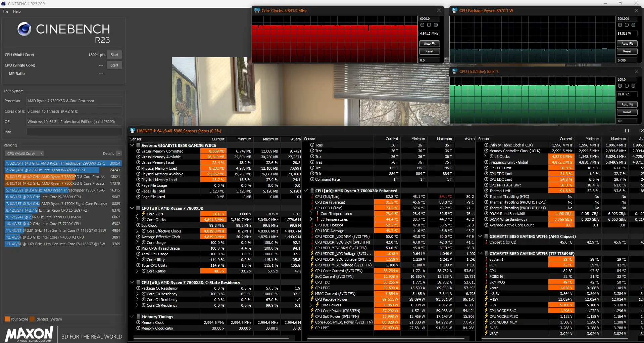The width and height of the screenshot is (644, 343).
Task: Expand the Core VIDs row
Action: pyautogui.click(x=137, y=214)
